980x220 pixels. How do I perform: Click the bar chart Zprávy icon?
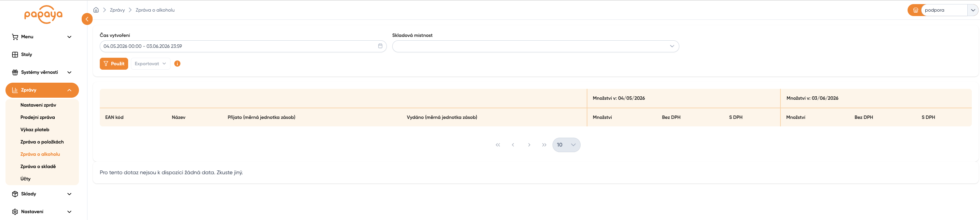(x=15, y=90)
